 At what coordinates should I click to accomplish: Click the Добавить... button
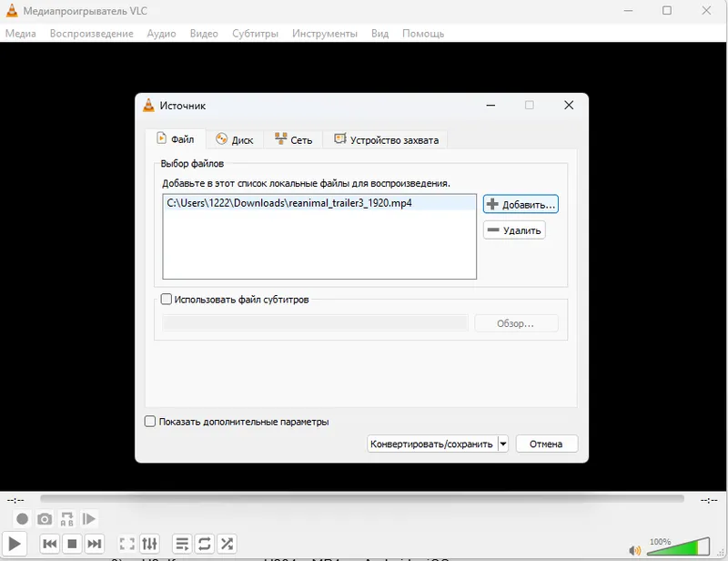tap(521, 204)
